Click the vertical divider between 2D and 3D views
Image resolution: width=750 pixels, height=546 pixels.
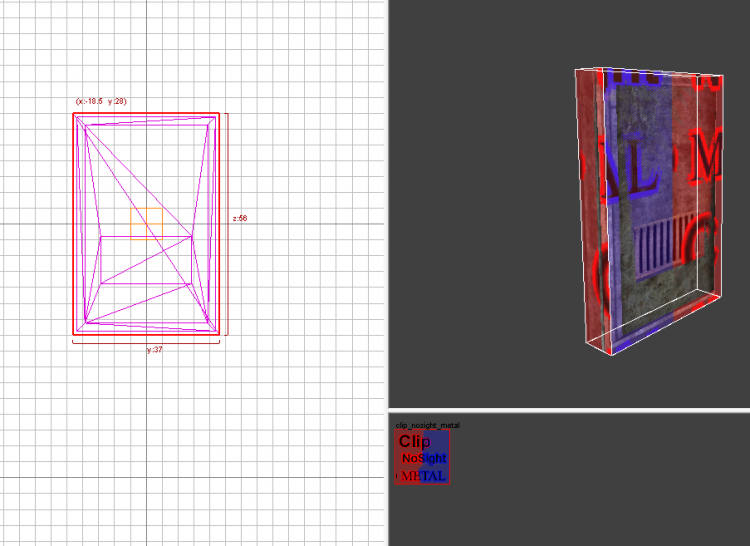click(x=388, y=200)
